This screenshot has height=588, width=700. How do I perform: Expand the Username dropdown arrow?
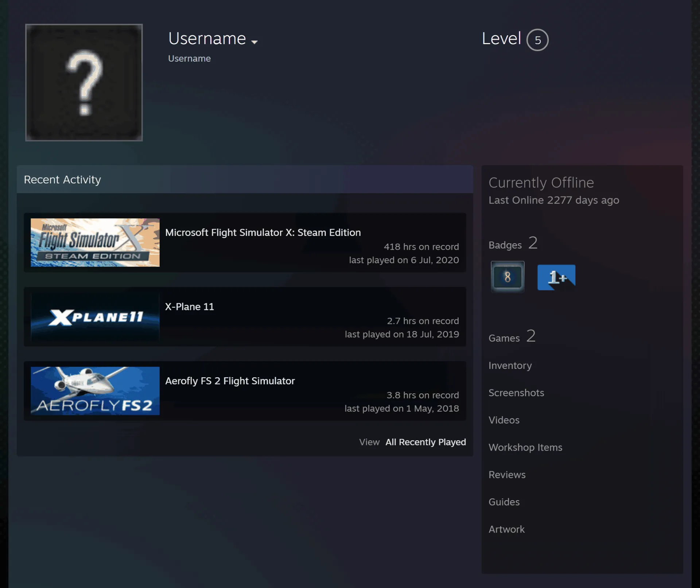(254, 42)
